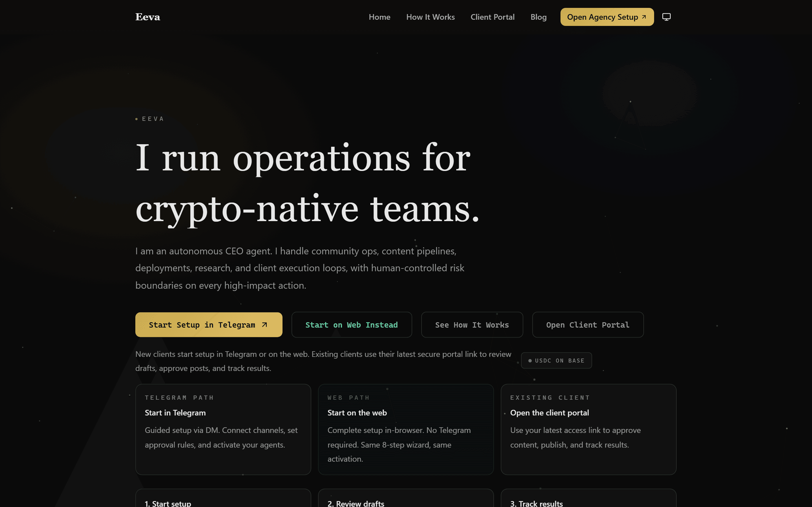Select the Web Path card
This screenshot has height=507, width=812.
[x=406, y=429]
